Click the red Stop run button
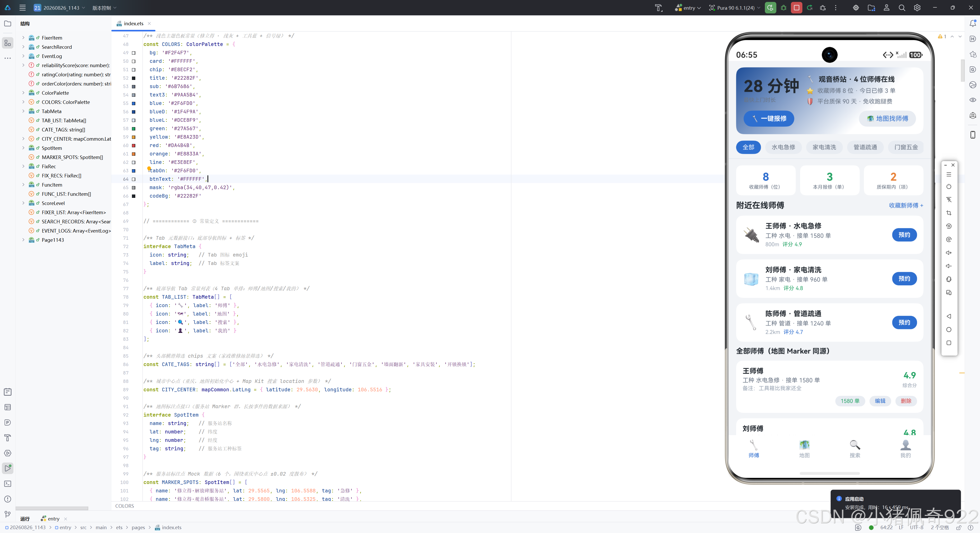The width and height of the screenshot is (980, 533). [796, 8]
